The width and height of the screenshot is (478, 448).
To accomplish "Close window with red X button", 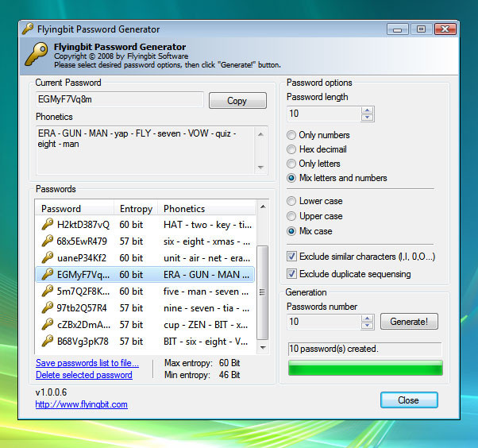I will pos(445,29).
